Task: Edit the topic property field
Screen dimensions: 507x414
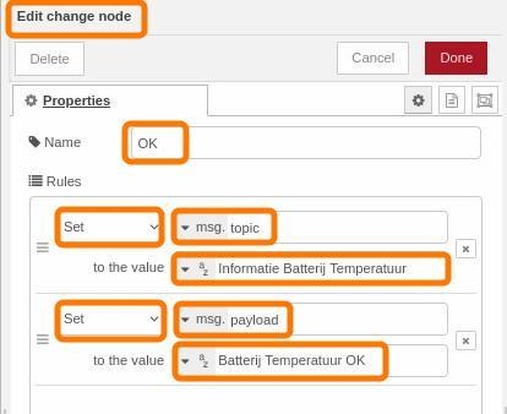Action: tap(337, 228)
